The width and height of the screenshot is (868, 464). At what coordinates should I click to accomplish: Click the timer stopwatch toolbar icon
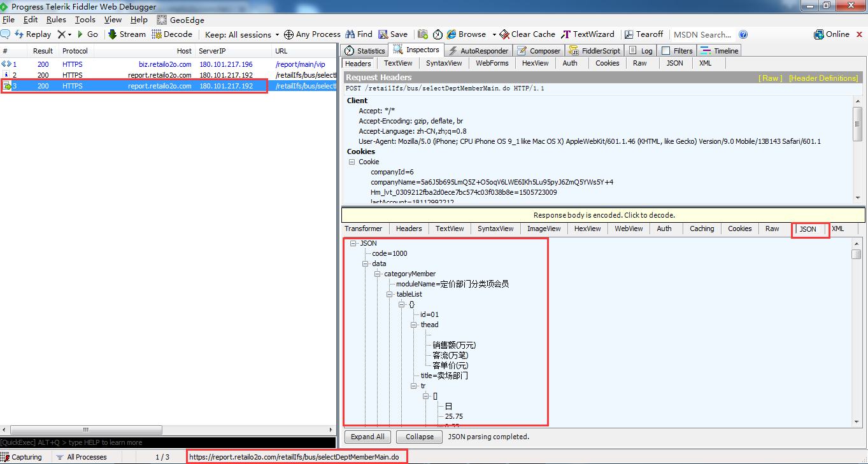[x=438, y=34]
